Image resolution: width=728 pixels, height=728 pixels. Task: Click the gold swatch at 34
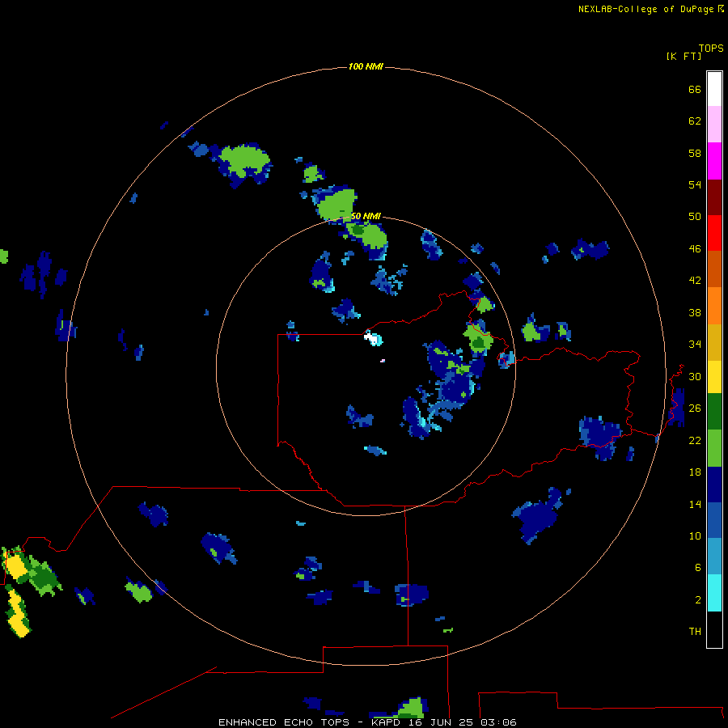pos(714,342)
